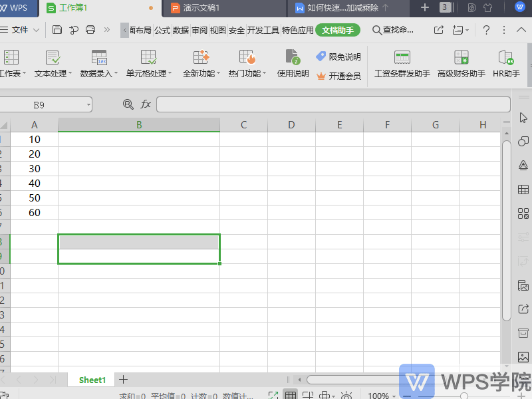The image size is (532, 399).
Task: Open 使用说明 in the ribbon
Action: pyautogui.click(x=291, y=63)
